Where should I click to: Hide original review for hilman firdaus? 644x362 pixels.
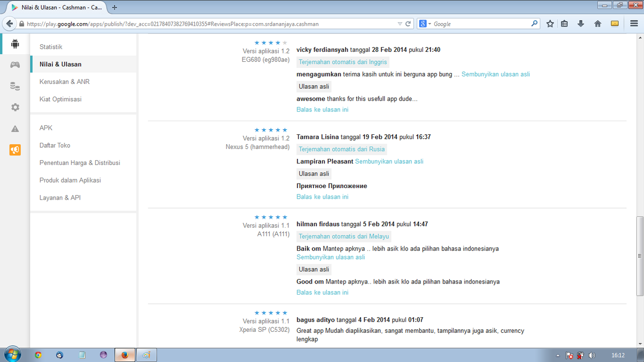[x=331, y=257]
